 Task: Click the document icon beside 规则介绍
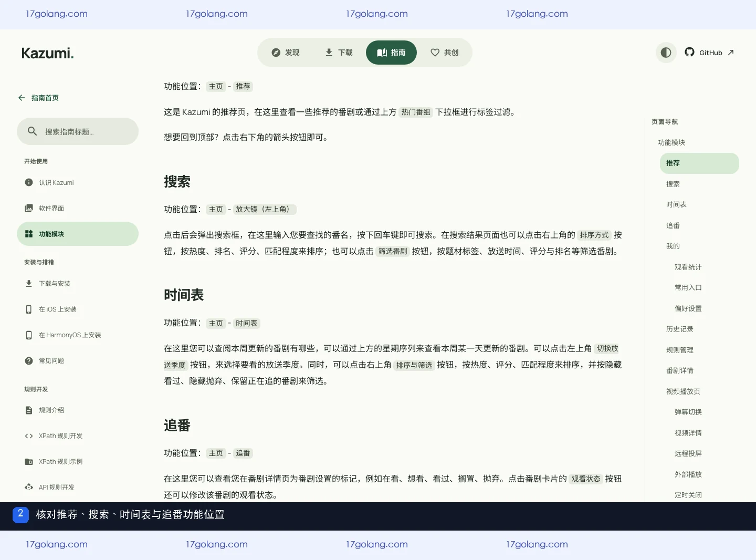coord(29,410)
